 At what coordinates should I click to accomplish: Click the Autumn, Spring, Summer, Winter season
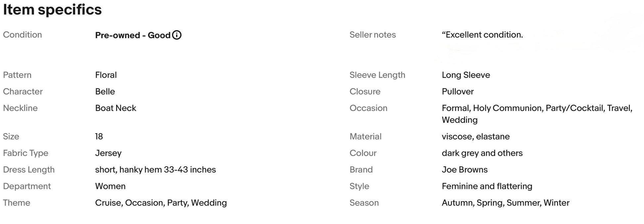(505, 203)
